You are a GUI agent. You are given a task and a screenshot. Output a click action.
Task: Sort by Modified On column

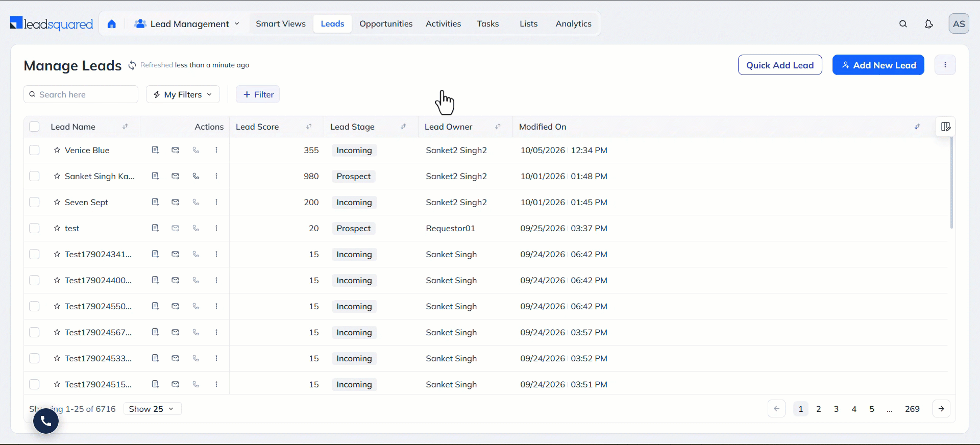tap(917, 127)
